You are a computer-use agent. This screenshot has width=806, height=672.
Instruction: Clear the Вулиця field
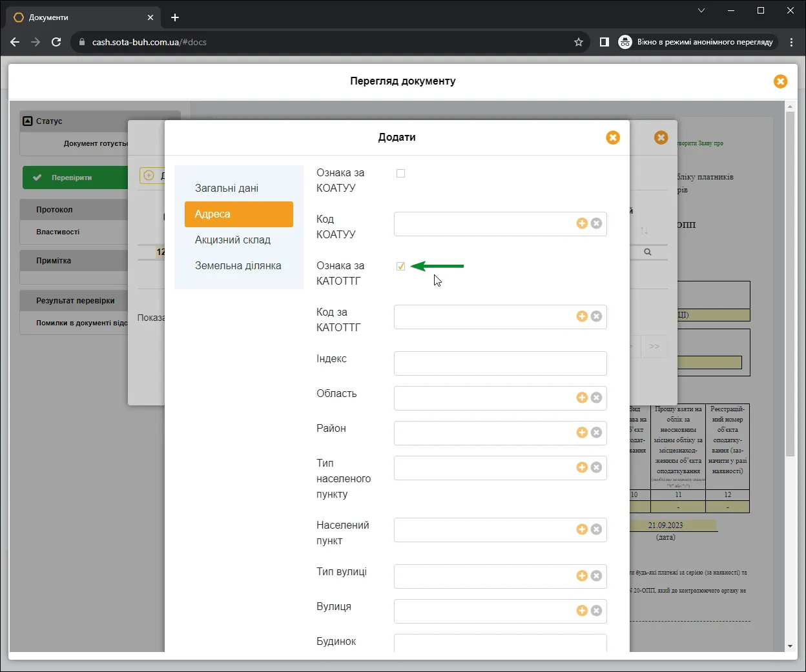click(x=596, y=611)
